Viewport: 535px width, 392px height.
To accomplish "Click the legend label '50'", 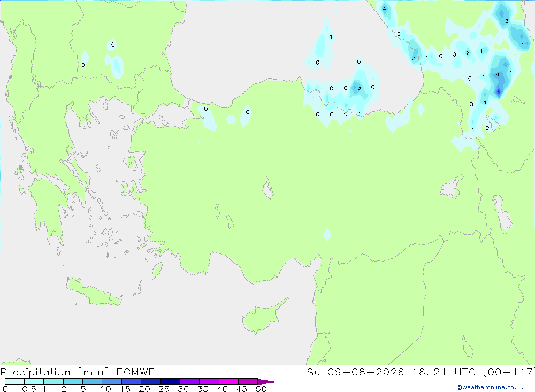I will pos(261,389).
